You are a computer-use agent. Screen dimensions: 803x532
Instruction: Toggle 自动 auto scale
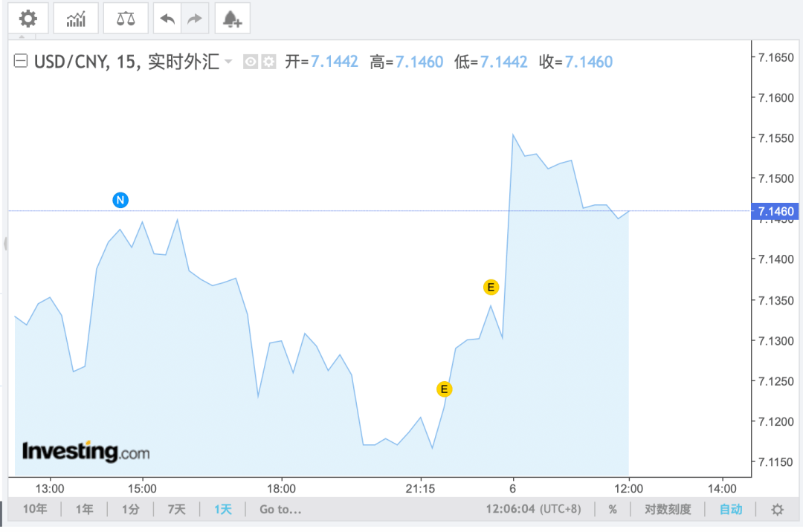(730, 510)
